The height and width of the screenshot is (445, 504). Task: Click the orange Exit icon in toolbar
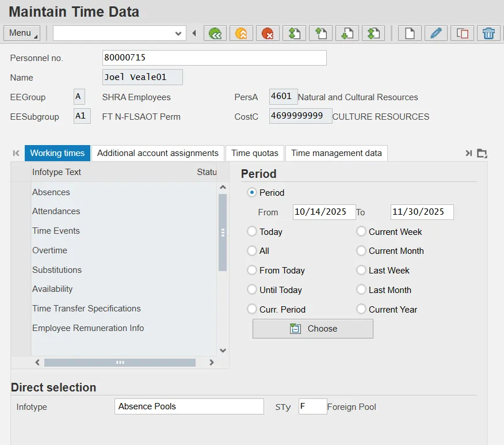pyautogui.click(x=241, y=33)
